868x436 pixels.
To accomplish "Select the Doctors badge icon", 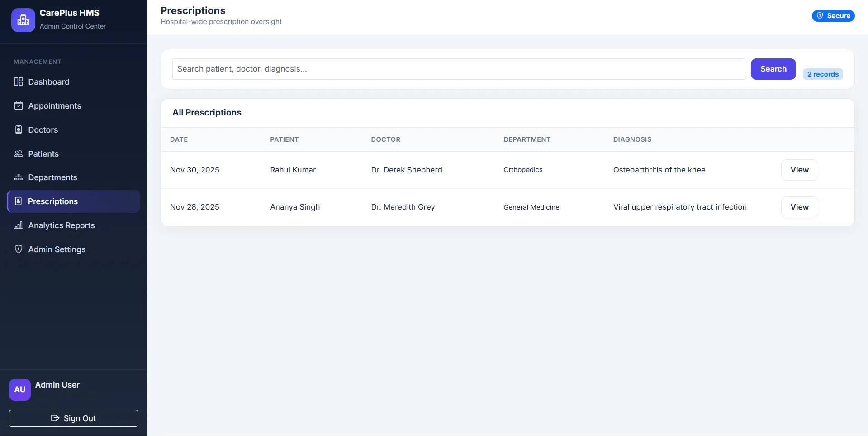I will pos(19,129).
